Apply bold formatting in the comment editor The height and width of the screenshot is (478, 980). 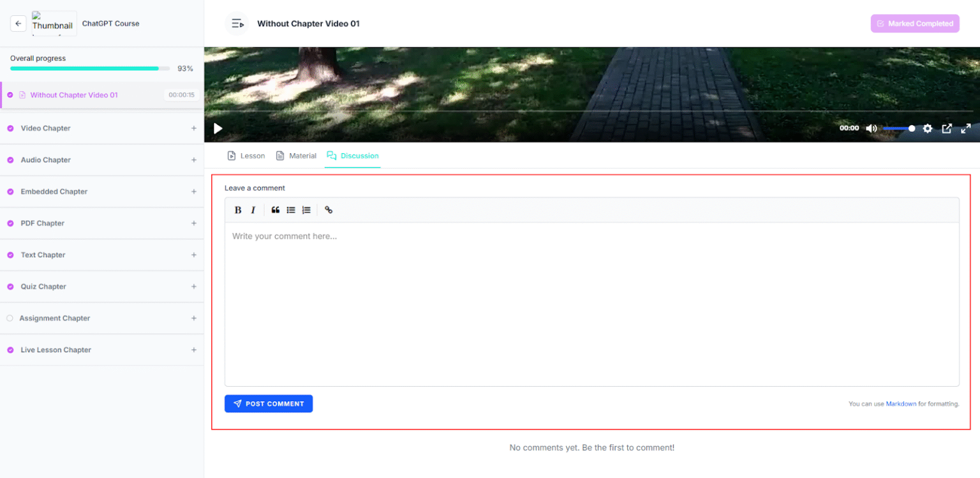237,209
